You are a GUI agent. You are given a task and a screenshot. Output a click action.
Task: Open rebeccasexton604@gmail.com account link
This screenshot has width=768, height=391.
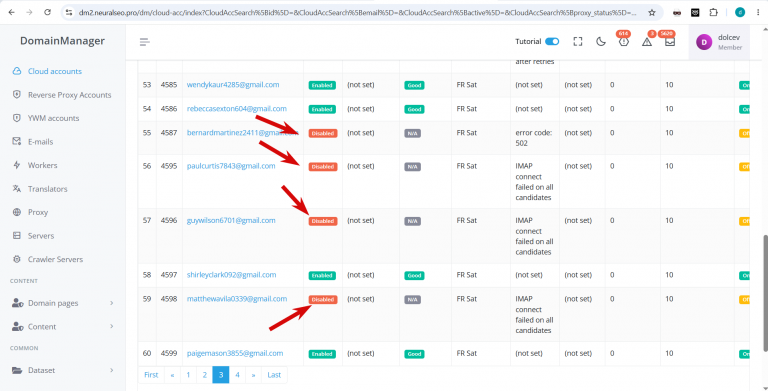pos(237,109)
